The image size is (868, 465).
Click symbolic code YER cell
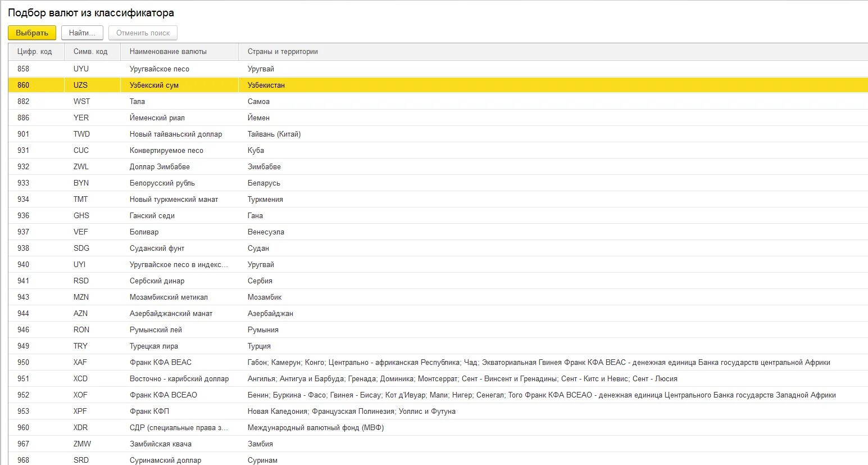coord(93,118)
